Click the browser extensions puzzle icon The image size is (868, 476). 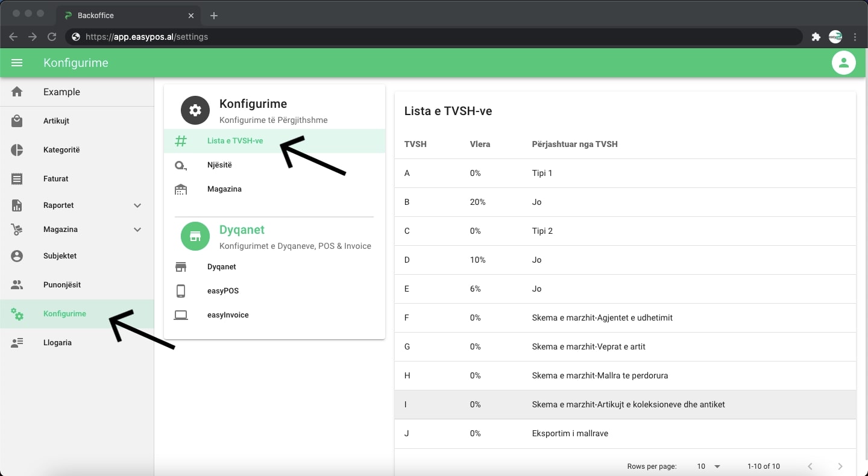click(816, 37)
